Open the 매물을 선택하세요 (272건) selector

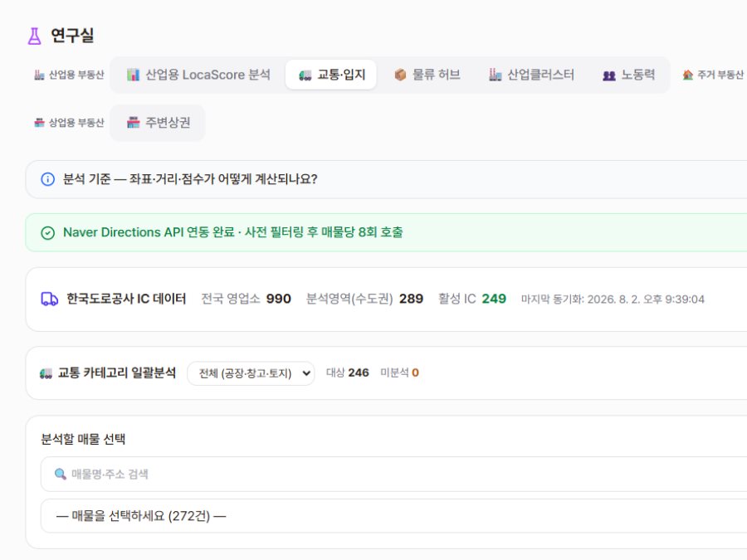point(393,516)
